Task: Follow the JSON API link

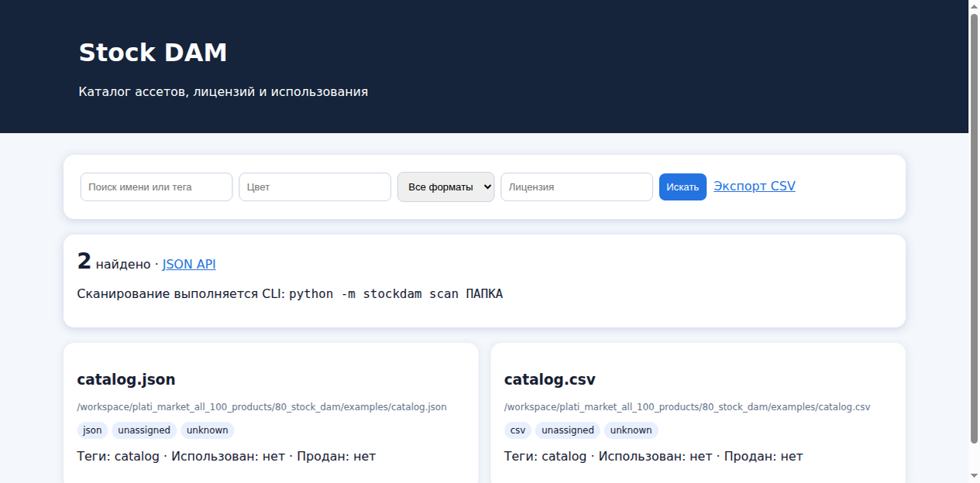Action: tap(189, 264)
